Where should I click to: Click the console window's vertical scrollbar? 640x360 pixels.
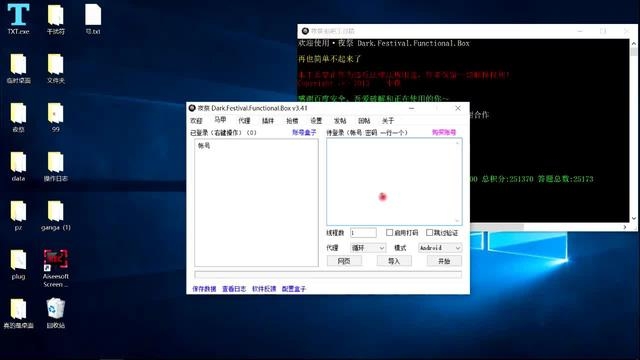click(x=633, y=131)
